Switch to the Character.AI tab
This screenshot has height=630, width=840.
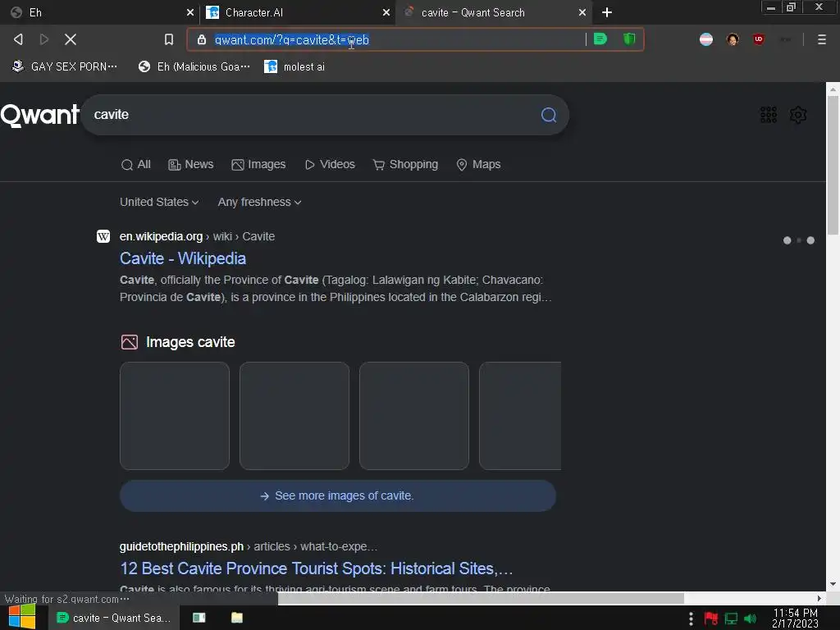pos(297,12)
